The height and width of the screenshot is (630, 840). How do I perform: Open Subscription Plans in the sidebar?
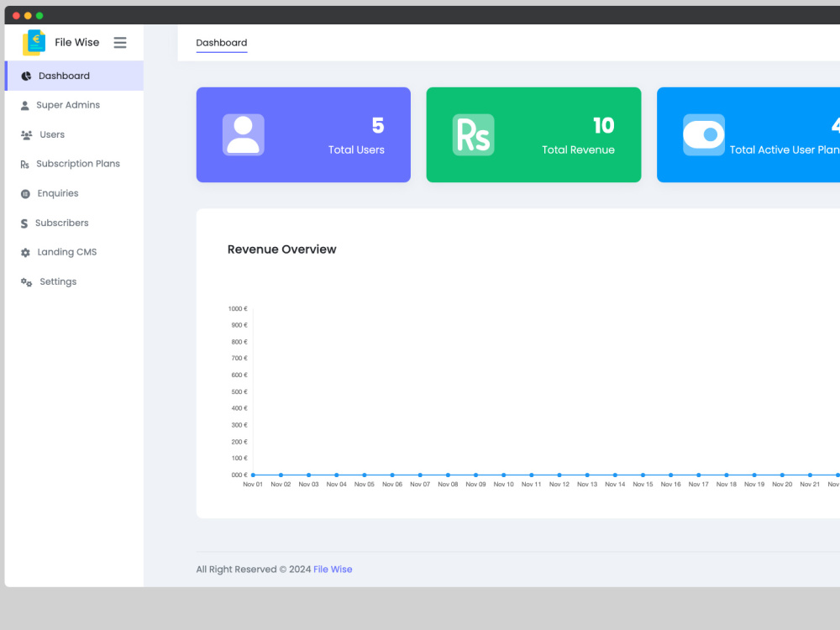(74, 164)
